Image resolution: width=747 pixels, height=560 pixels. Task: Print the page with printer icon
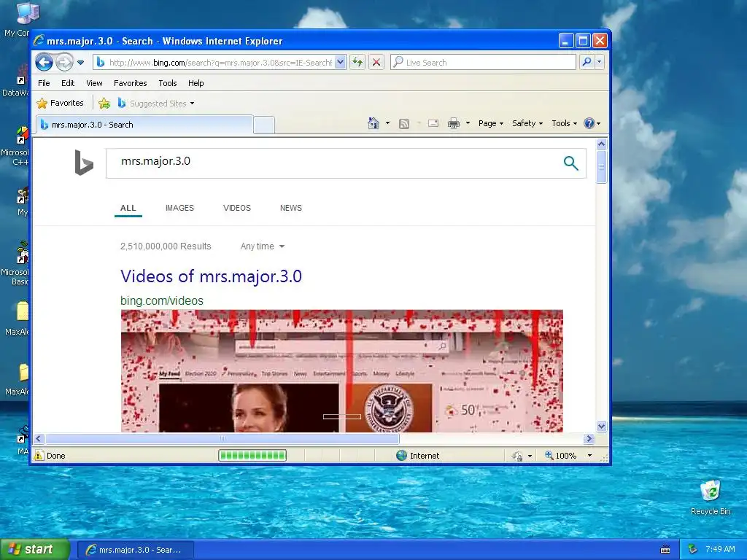(454, 124)
